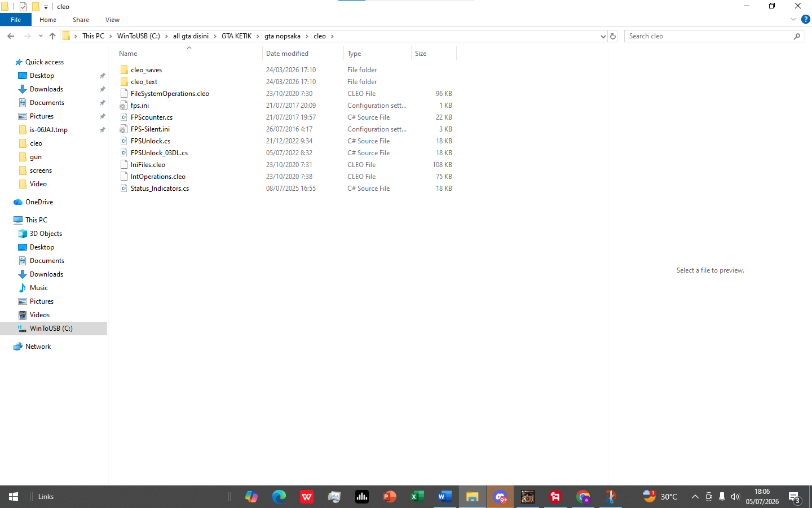Open the File menu tab
This screenshot has width=812, height=508.
[16, 20]
